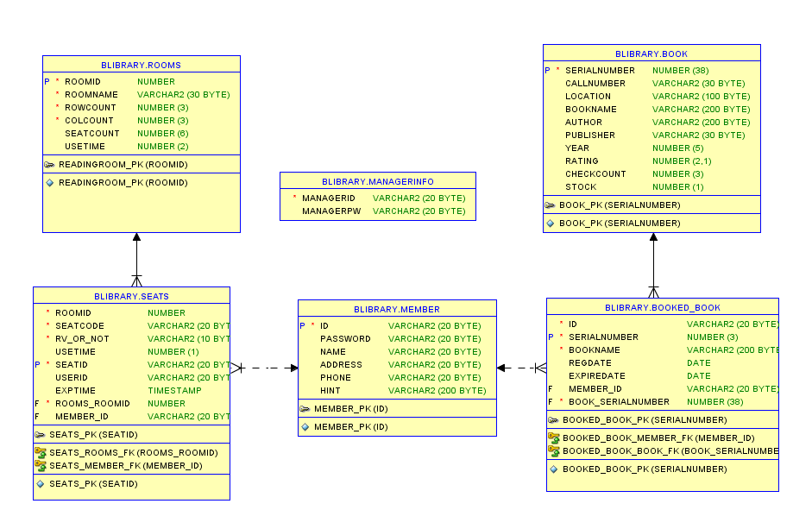Click the NUMBER (6) type of SEATCOUNT
The height and width of the screenshot is (510, 812).
click(x=162, y=134)
